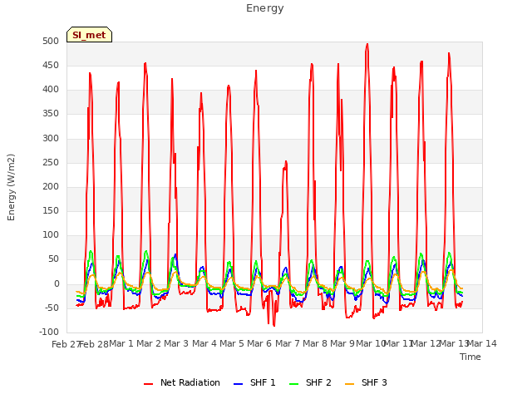Image resolution: width=532 pixels, height=399 pixels.
Task: Select the SHF 2 legend entry
Action: 310,382
